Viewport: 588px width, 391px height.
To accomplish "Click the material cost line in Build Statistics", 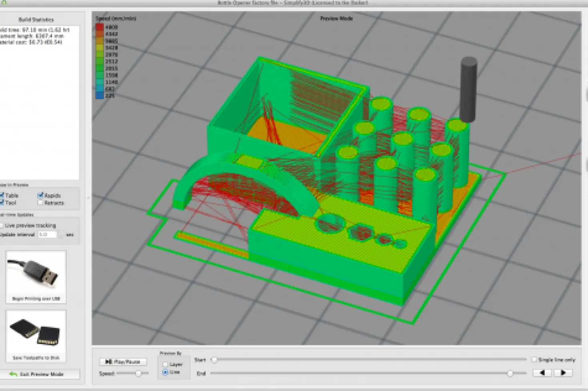I will click(31, 42).
